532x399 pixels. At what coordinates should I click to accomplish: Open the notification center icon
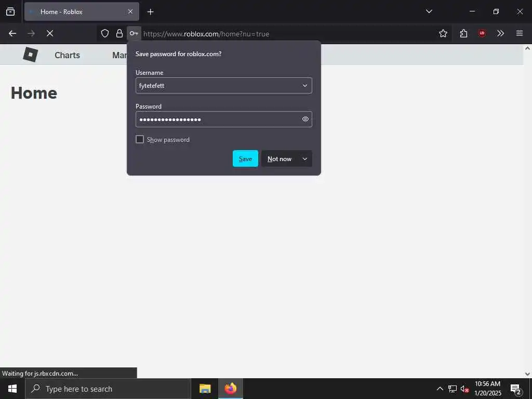click(x=516, y=389)
